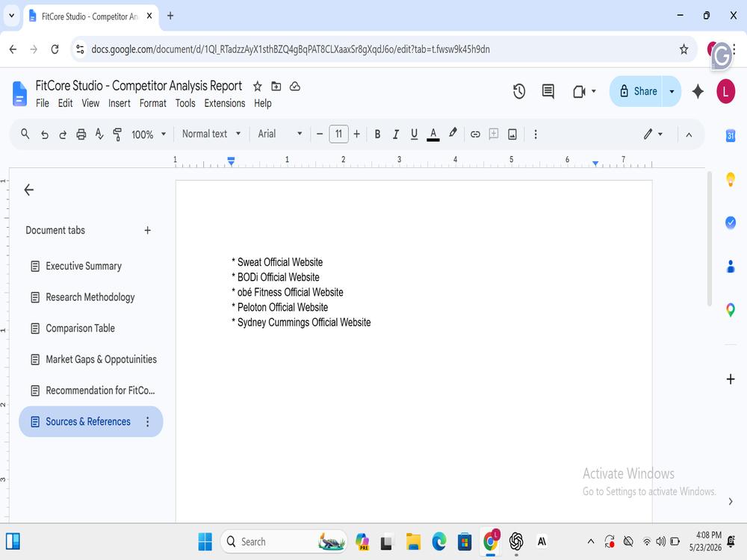Decrease the font size
Image resolution: width=747 pixels, height=560 pixels.
click(x=320, y=134)
